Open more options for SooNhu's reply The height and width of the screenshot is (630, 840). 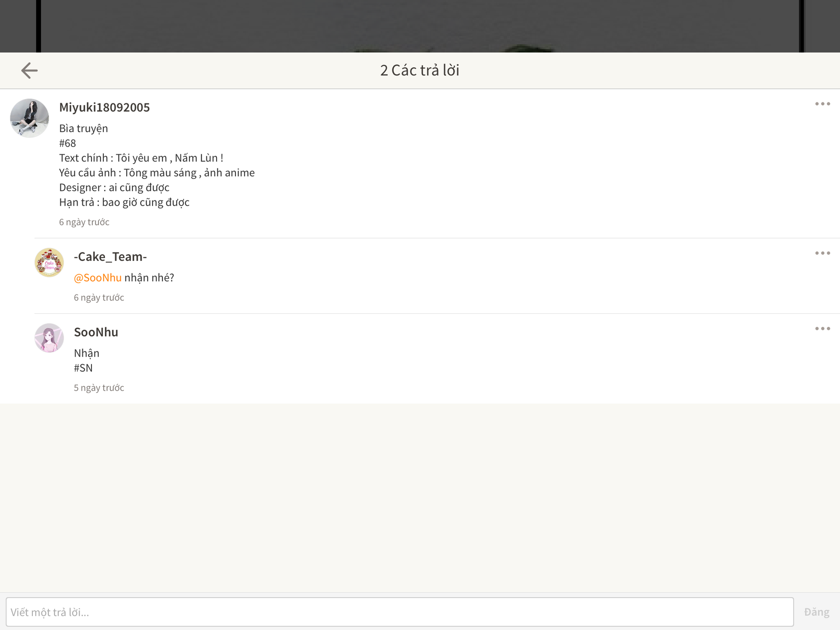822,329
